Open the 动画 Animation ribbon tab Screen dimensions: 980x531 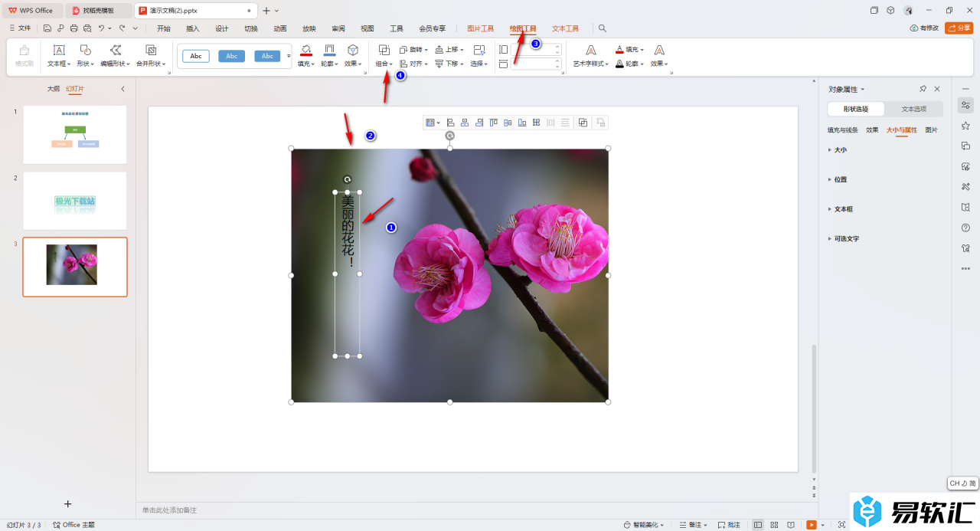[x=280, y=28]
